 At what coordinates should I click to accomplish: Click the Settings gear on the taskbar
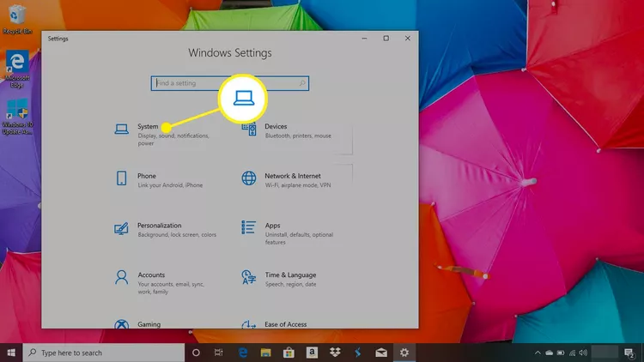pos(404,353)
